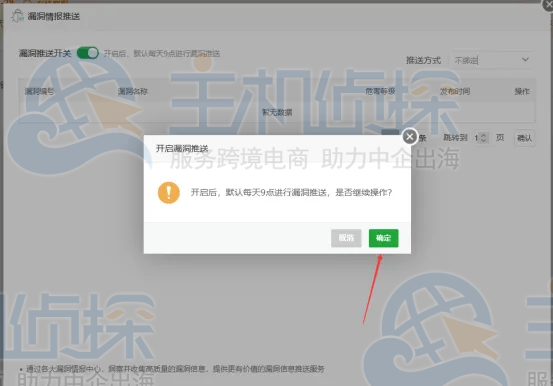Confirm with the green 确定 button

coord(383,238)
